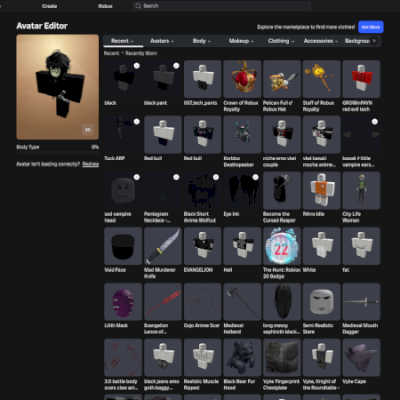
Task: Open the Makeup dropdown
Action: (x=241, y=41)
